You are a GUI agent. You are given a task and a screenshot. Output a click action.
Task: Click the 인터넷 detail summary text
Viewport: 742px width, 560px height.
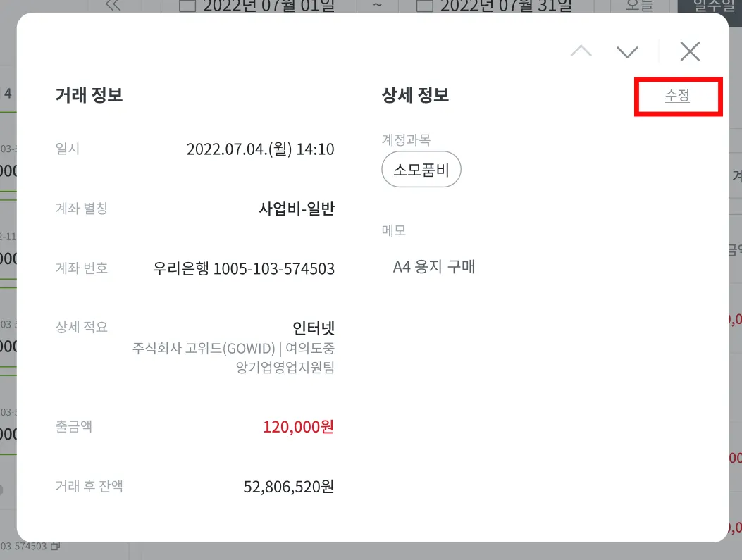tap(314, 328)
